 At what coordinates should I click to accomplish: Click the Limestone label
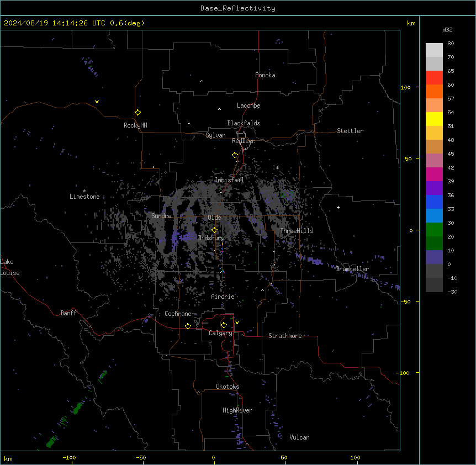pos(84,197)
